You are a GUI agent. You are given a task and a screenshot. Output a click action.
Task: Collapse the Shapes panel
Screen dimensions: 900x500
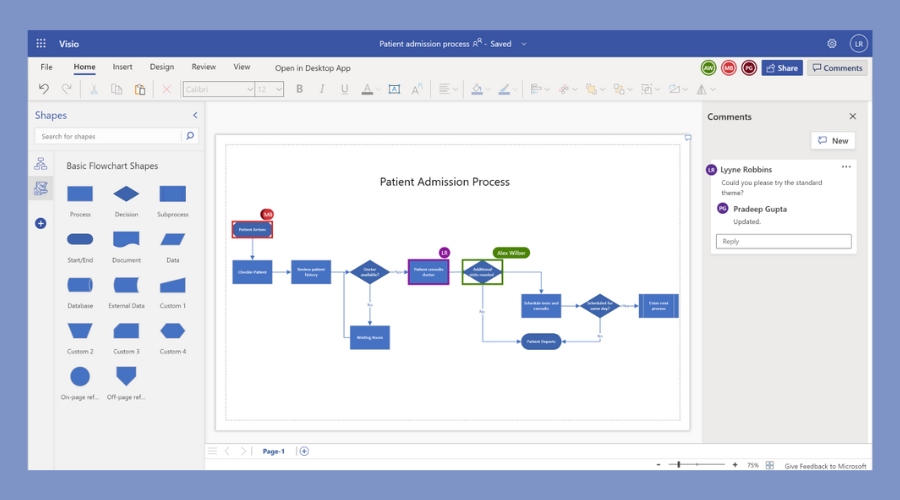(195, 115)
